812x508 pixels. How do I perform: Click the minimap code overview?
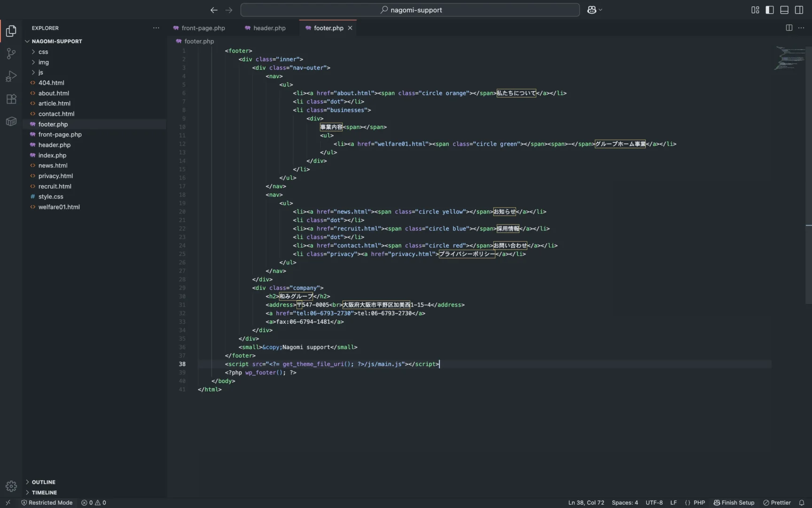coord(789,58)
